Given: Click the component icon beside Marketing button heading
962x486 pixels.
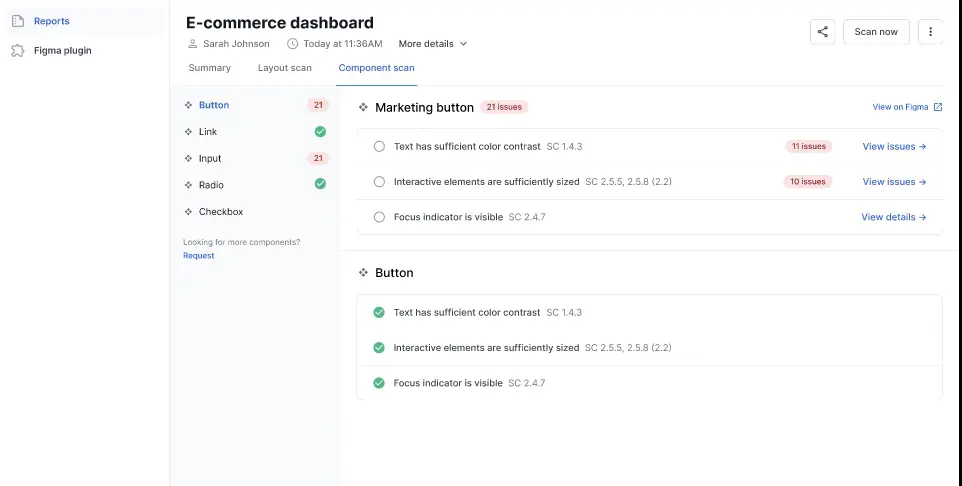Looking at the screenshot, I should (363, 107).
